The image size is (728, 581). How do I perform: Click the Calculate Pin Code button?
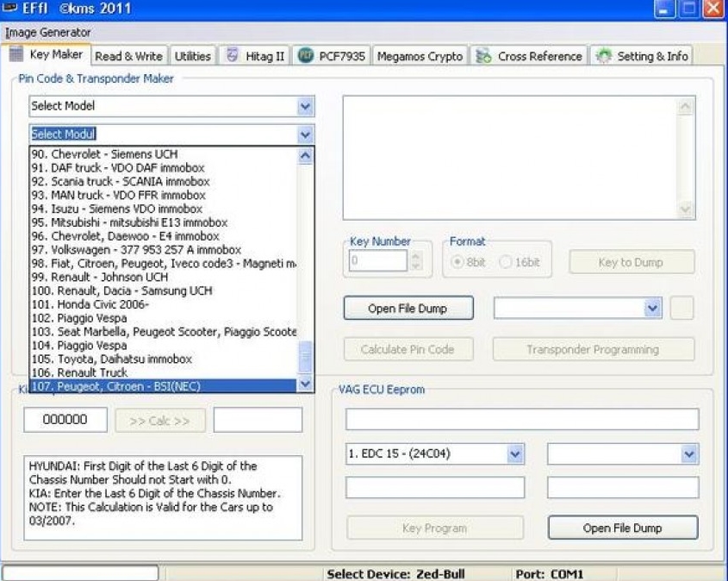pyautogui.click(x=408, y=349)
